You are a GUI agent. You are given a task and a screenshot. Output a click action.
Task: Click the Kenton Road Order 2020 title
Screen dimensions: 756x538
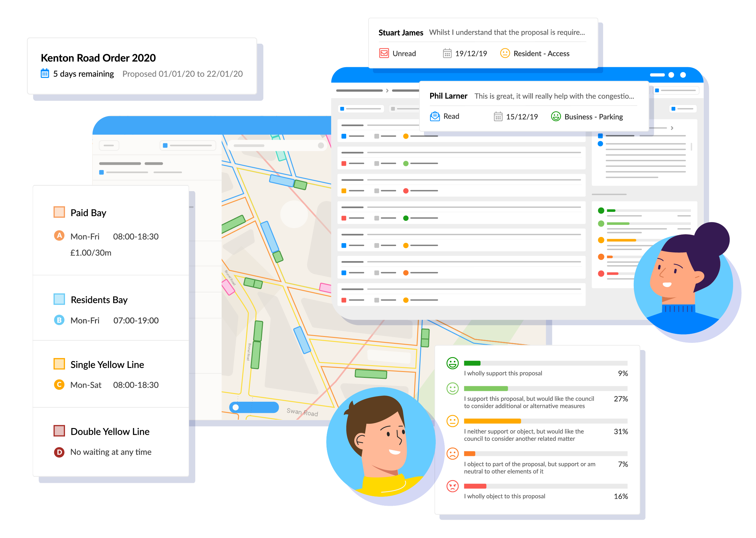coord(98,58)
